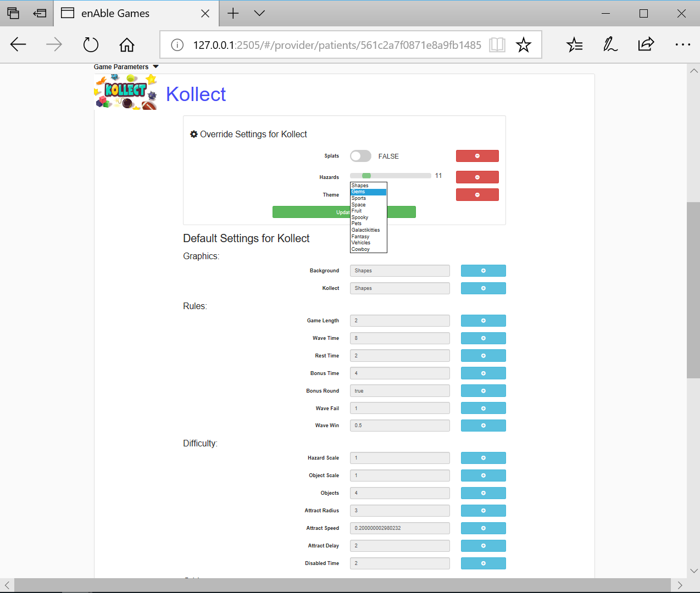Close the enAble Games tab

205,14
